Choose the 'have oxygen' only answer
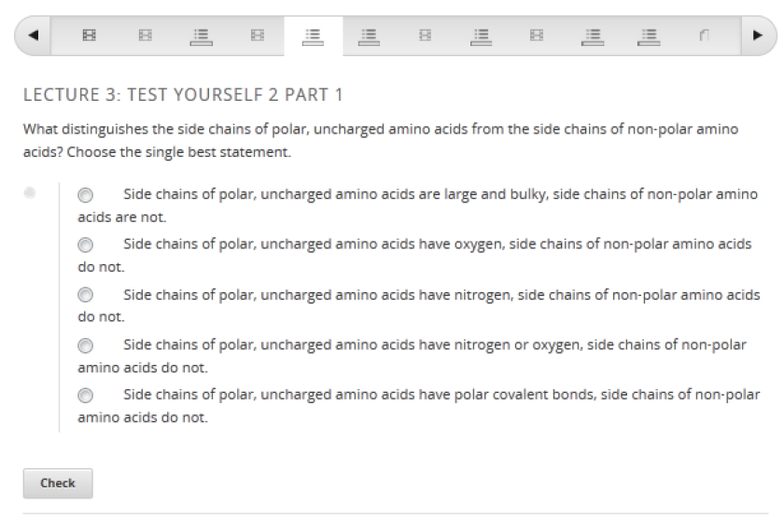 coord(86,245)
